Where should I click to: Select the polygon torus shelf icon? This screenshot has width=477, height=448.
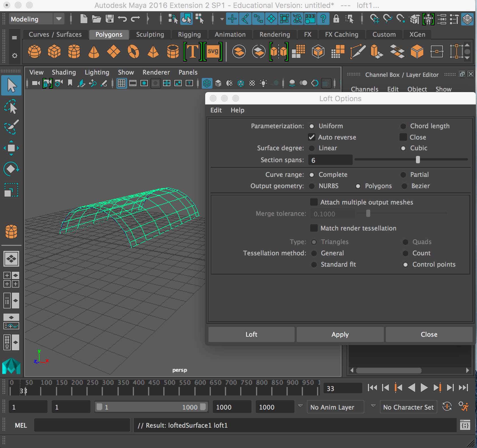(133, 52)
